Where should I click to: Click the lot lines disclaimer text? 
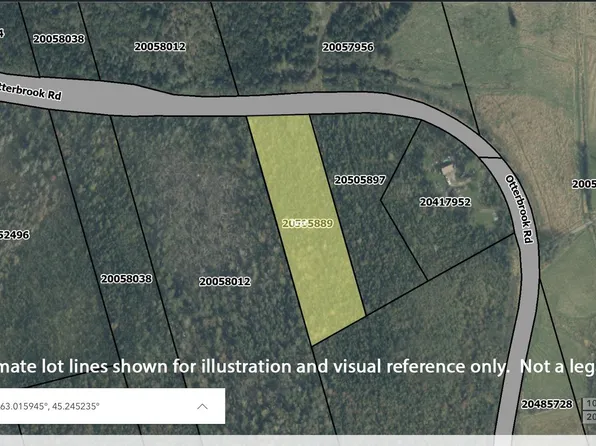[298, 367]
